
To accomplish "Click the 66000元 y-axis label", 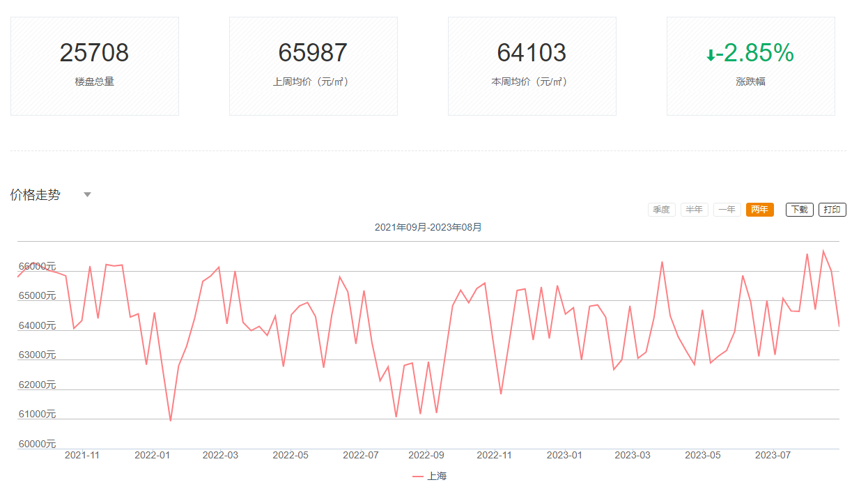I will tap(37, 266).
